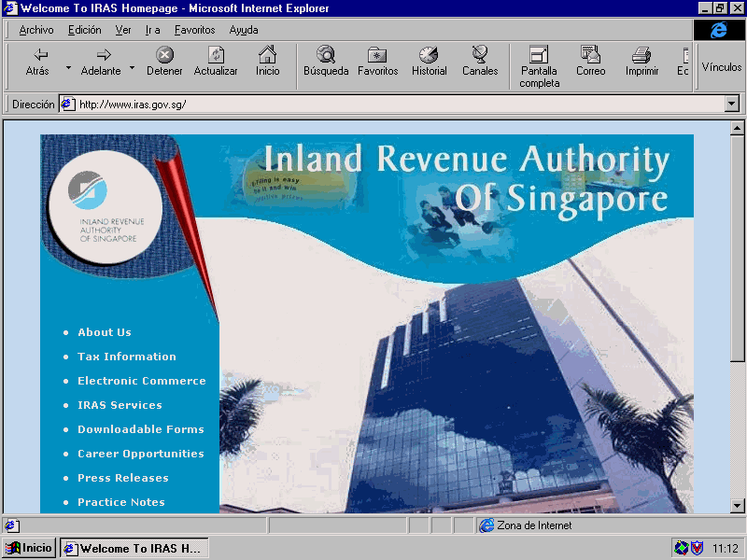Open the Tax Information link

[127, 357]
